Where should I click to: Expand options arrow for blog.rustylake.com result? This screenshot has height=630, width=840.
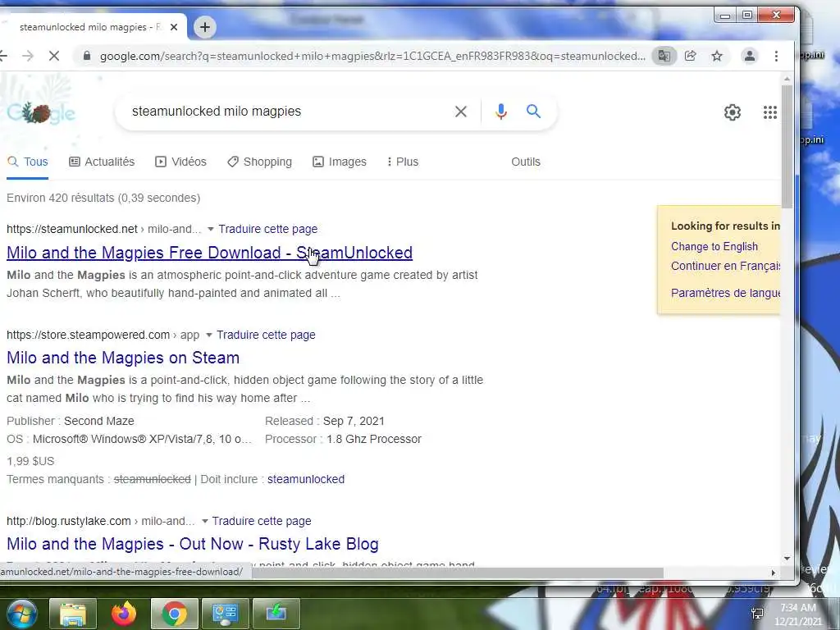[x=204, y=521]
